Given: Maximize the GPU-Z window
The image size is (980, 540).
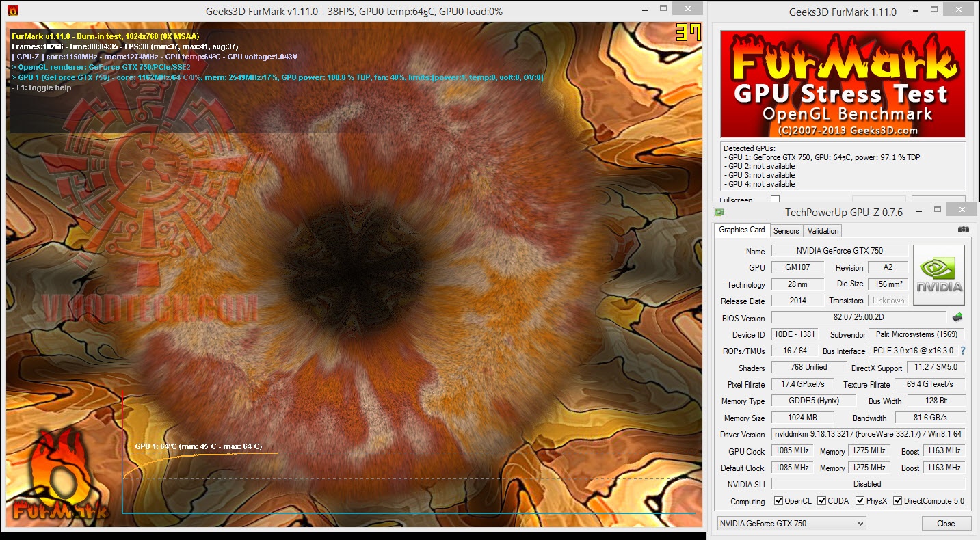Looking at the screenshot, I should click(x=938, y=211).
